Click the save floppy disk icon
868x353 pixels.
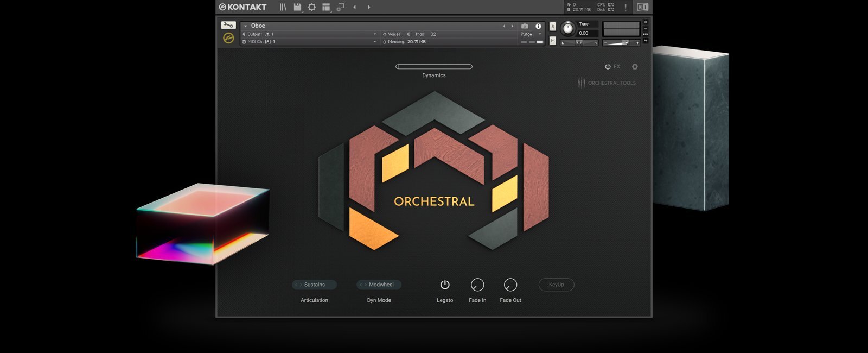pos(297,7)
